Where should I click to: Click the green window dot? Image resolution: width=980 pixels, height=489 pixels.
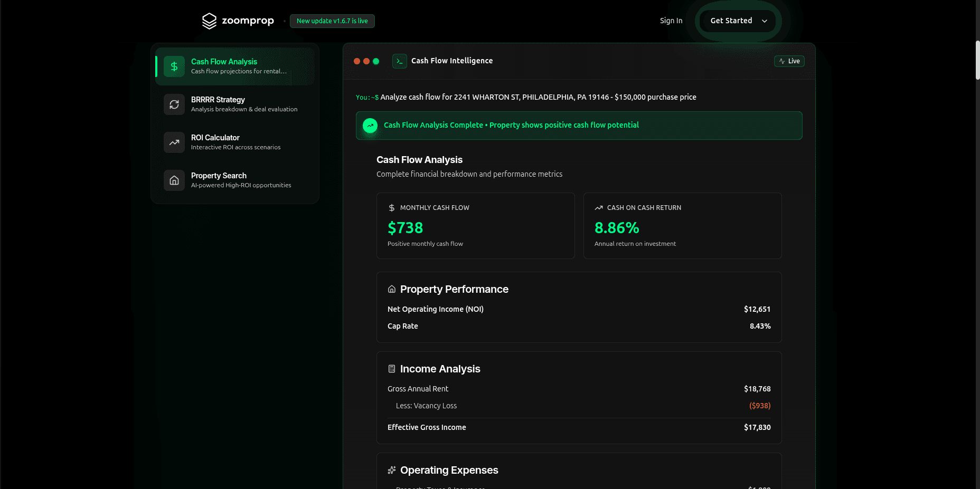376,61
